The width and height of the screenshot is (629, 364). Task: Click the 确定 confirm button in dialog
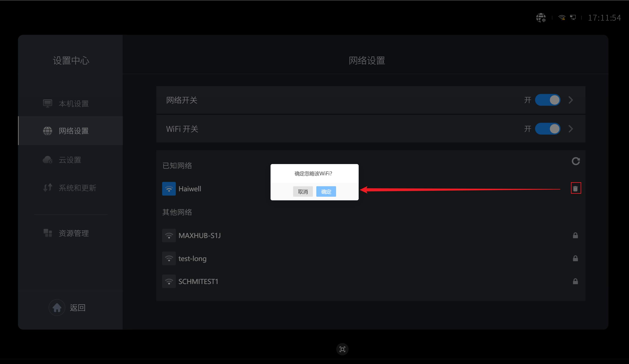coord(326,191)
